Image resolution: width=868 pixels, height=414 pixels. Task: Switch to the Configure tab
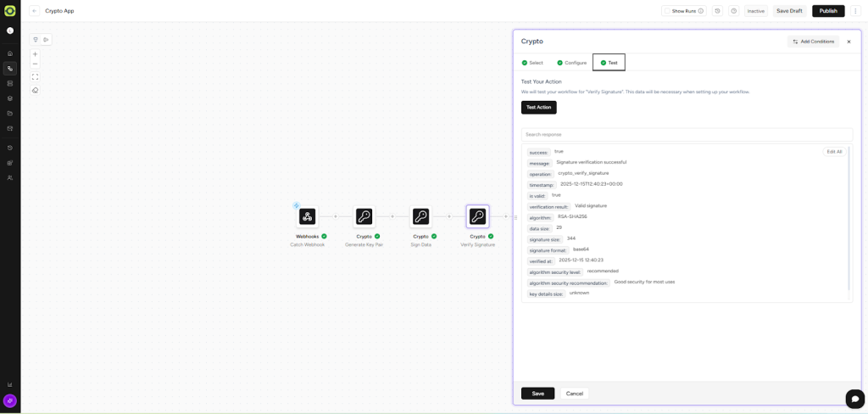[x=571, y=63]
